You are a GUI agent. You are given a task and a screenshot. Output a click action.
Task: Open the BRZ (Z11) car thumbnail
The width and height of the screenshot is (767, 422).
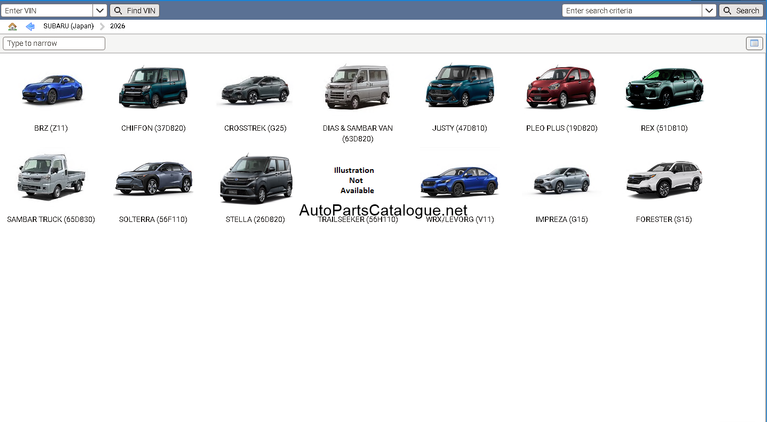pos(51,89)
